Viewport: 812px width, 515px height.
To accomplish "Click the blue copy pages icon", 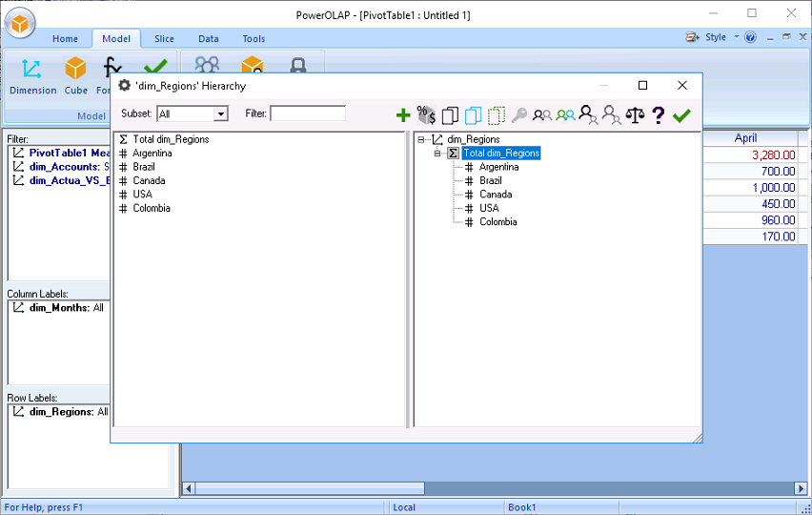I will (x=474, y=115).
